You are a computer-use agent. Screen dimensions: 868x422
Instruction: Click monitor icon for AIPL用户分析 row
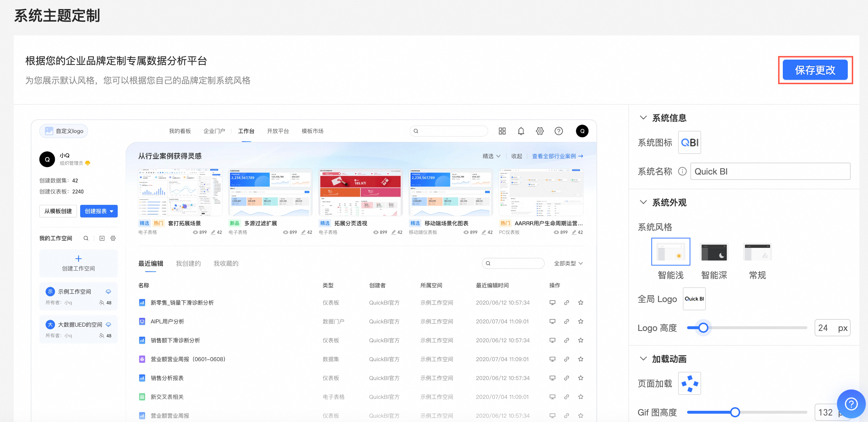[x=552, y=321]
